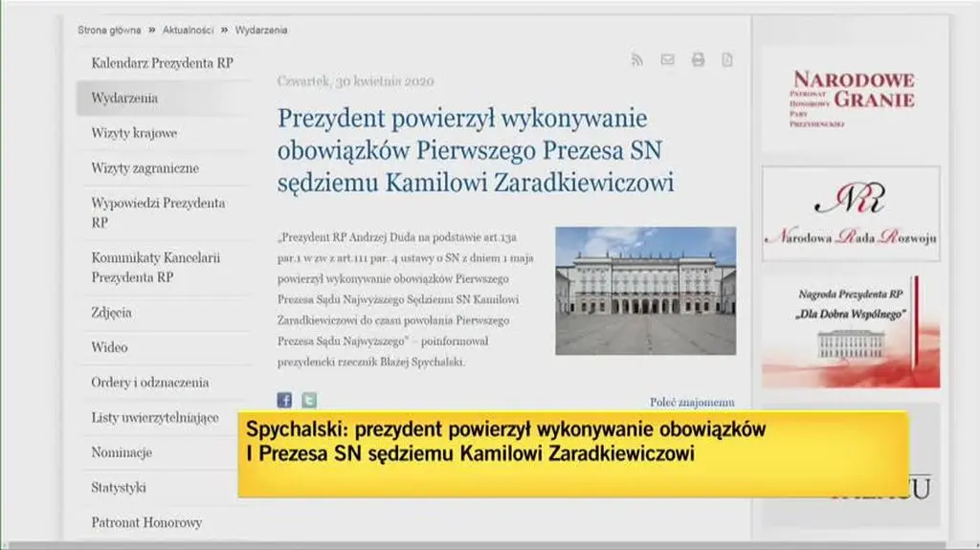This screenshot has height=550, width=980.
Task: Click the PDF document icon
Action: pos(727,60)
